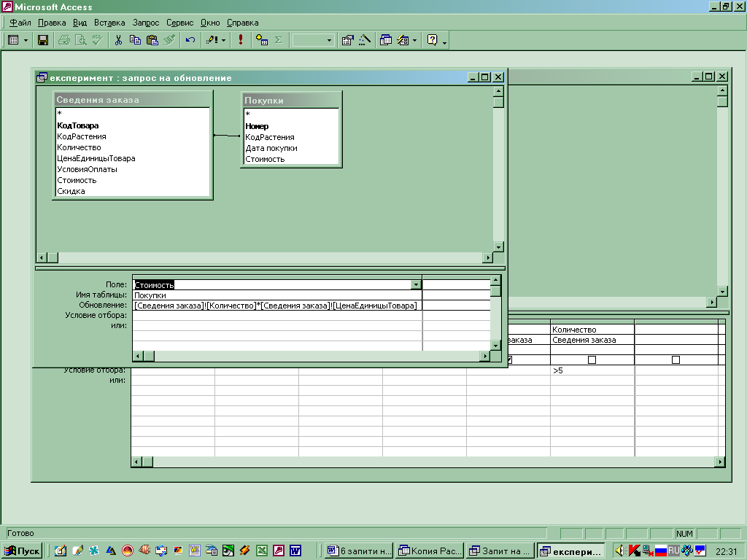The image size is (747, 560).
Task: Open the Properties toolbar icon
Action: (x=348, y=40)
